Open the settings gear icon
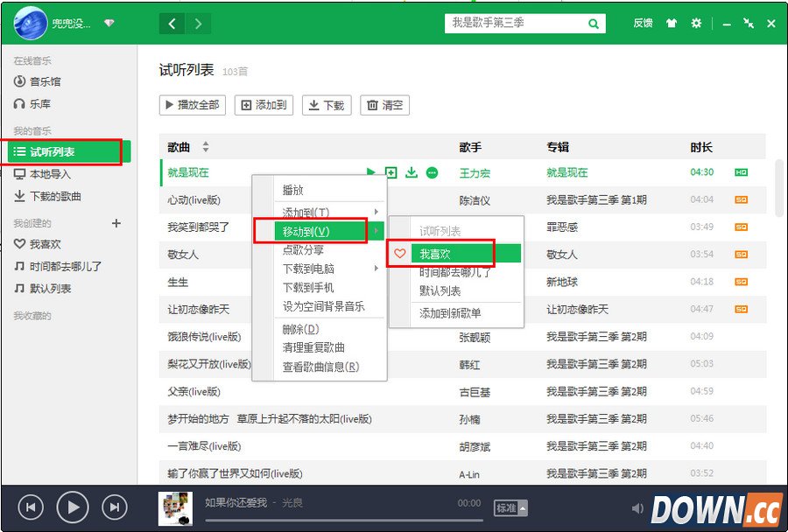The width and height of the screenshot is (788, 532). [695, 24]
